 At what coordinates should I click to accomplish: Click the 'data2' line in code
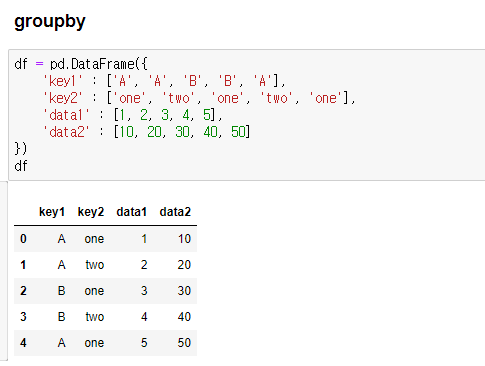147,132
